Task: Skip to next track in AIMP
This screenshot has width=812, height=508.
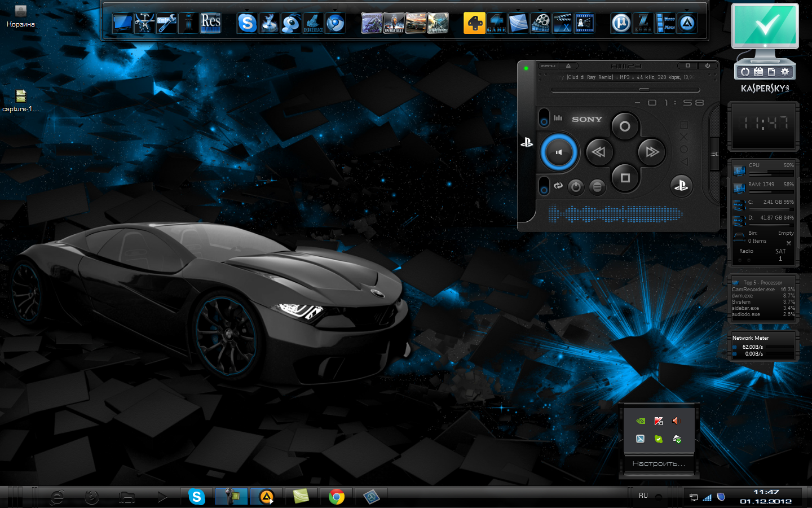Action: click(652, 152)
